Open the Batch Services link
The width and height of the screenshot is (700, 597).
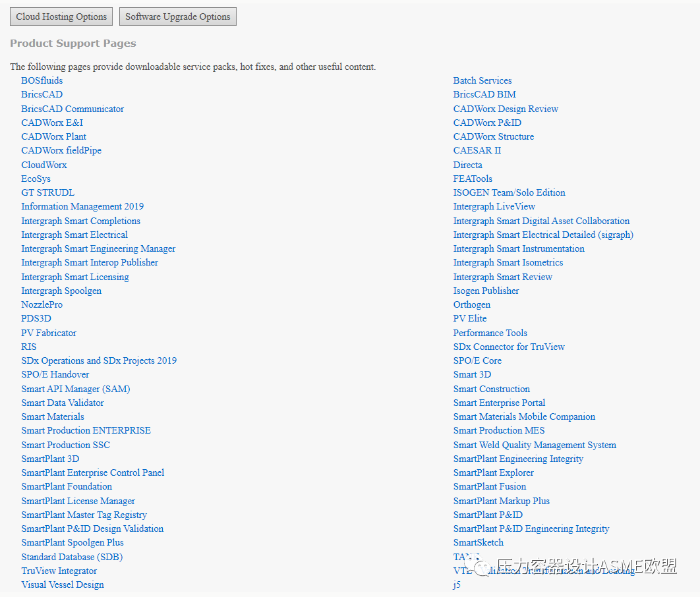(x=482, y=80)
